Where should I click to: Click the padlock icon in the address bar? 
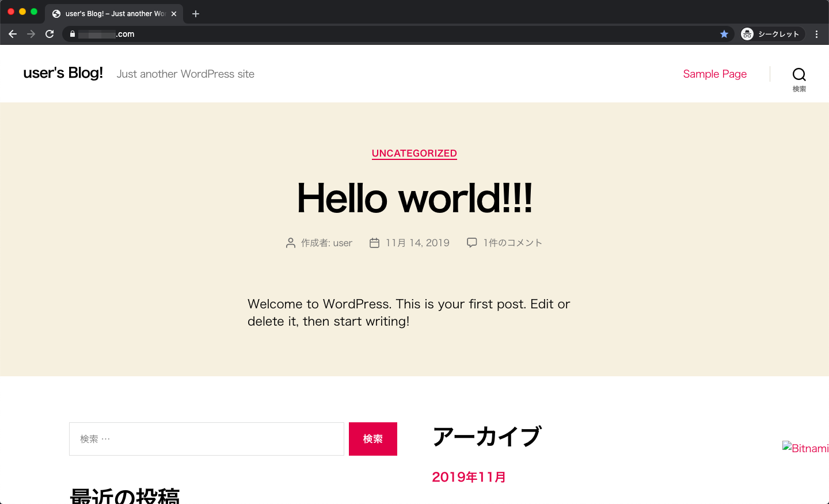click(x=73, y=34)
